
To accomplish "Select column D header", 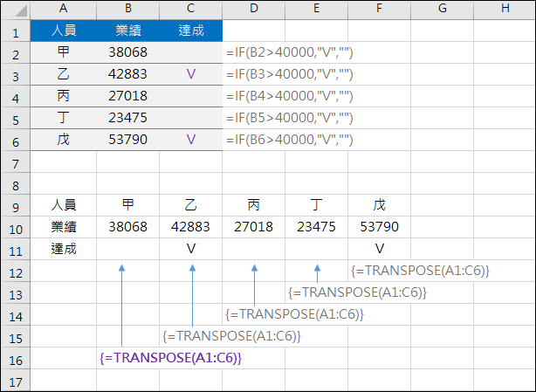I will (x=254, y=9).
